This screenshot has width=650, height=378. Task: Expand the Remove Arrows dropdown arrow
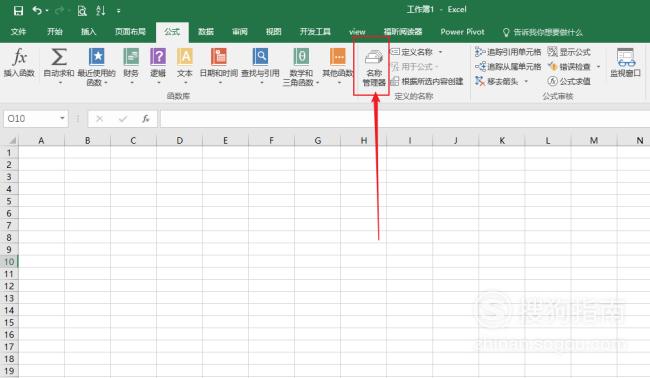pos(526,81)
